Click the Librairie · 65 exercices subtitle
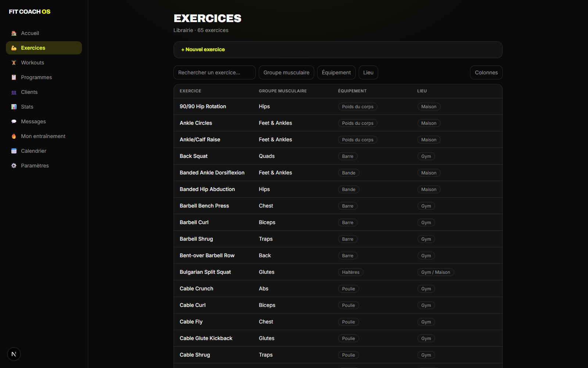The width and height of the screenshot is (588, 368). (x=201, y=30)
